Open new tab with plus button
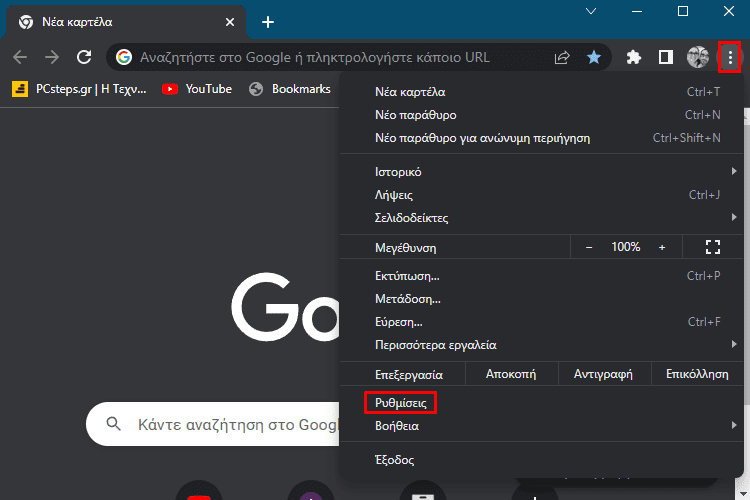The height and width of the screenshot is (500, 750). 267,22
